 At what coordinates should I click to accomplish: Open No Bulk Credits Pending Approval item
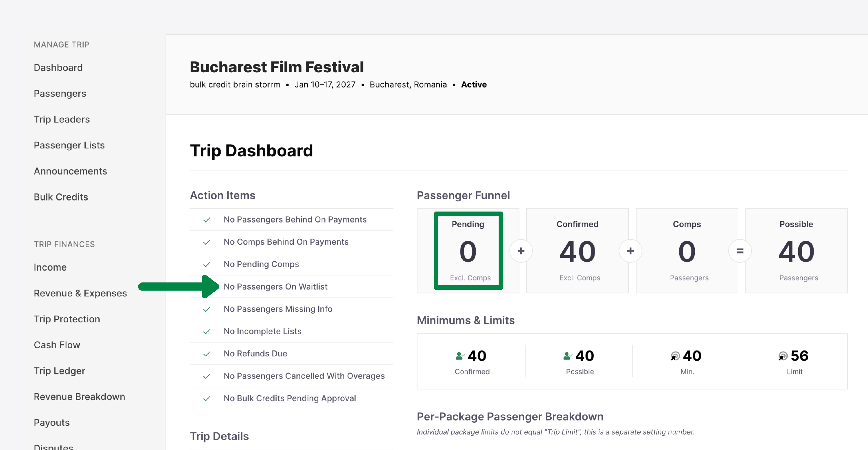pyautogui.click(x=289, y=398)
